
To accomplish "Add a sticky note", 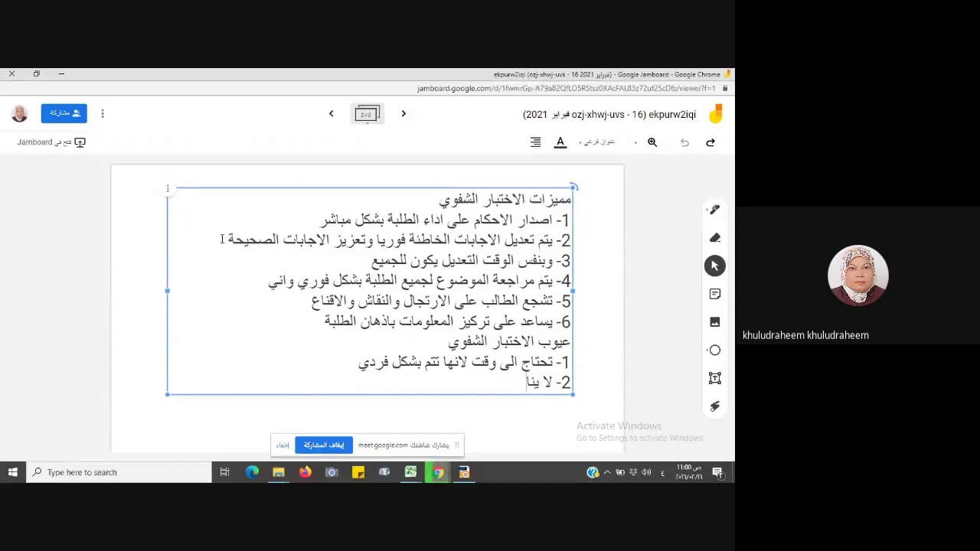I will 714,294.
